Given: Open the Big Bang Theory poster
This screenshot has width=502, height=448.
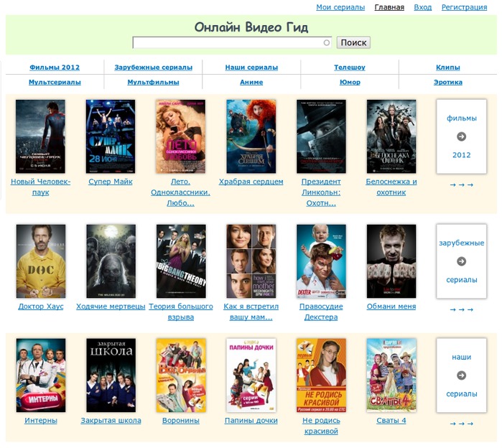Looking at the screenshot, I should [x=181, y=261].
